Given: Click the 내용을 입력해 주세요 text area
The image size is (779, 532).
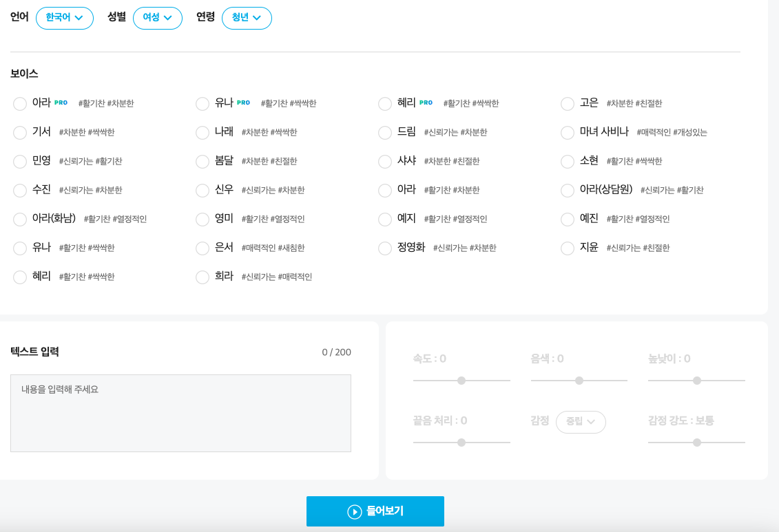Looking at the screenshot, I should tap(181, 414).
